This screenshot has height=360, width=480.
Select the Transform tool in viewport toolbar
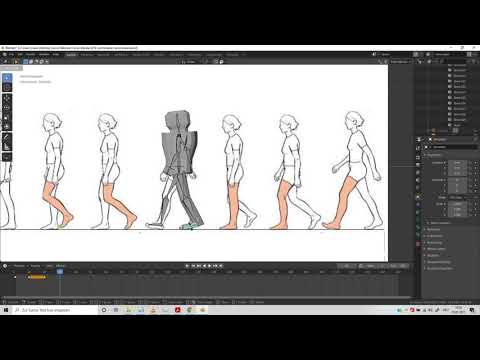coord(7,126)
